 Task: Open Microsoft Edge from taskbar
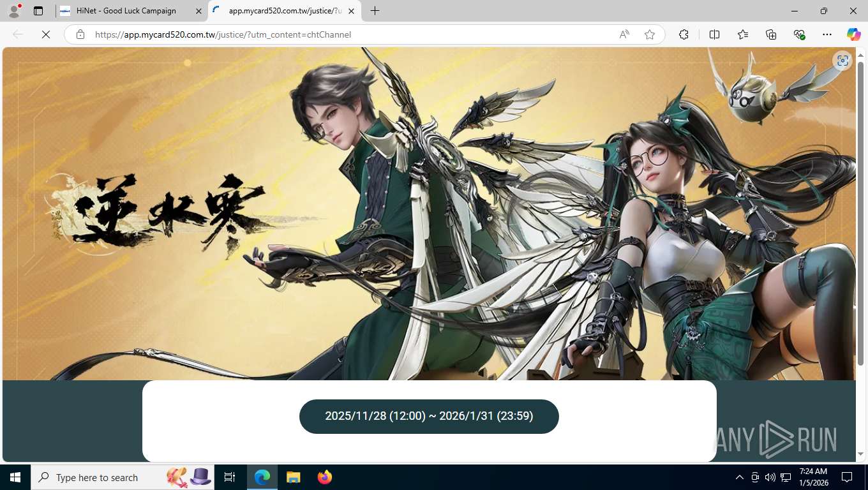pyautogui.click(x=262, y=477)
